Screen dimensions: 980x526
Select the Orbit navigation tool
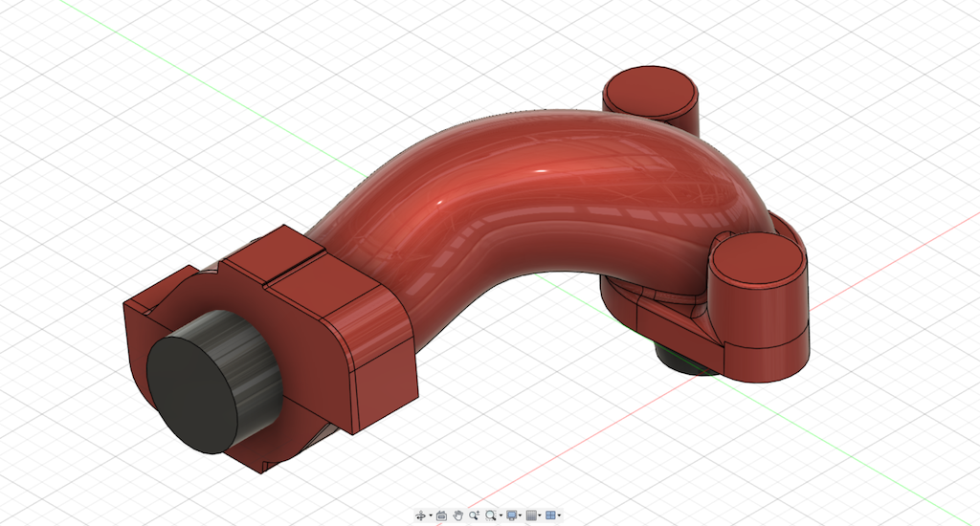pos(421,515)
